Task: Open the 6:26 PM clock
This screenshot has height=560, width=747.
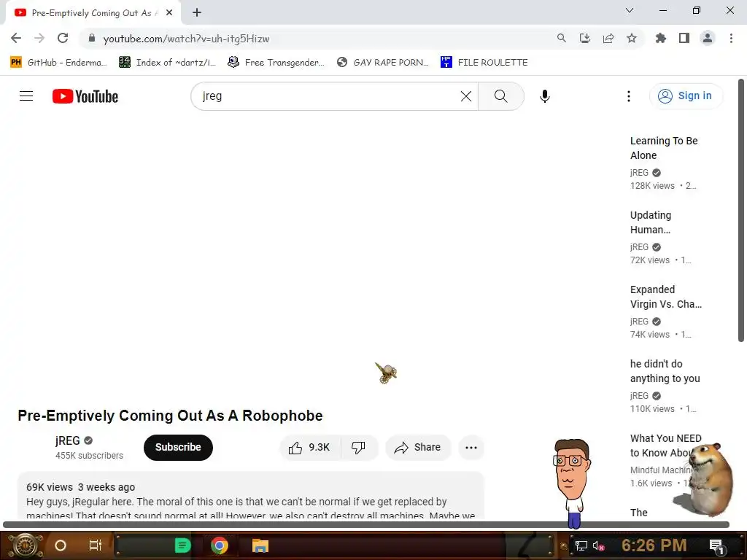Action: 654,545
